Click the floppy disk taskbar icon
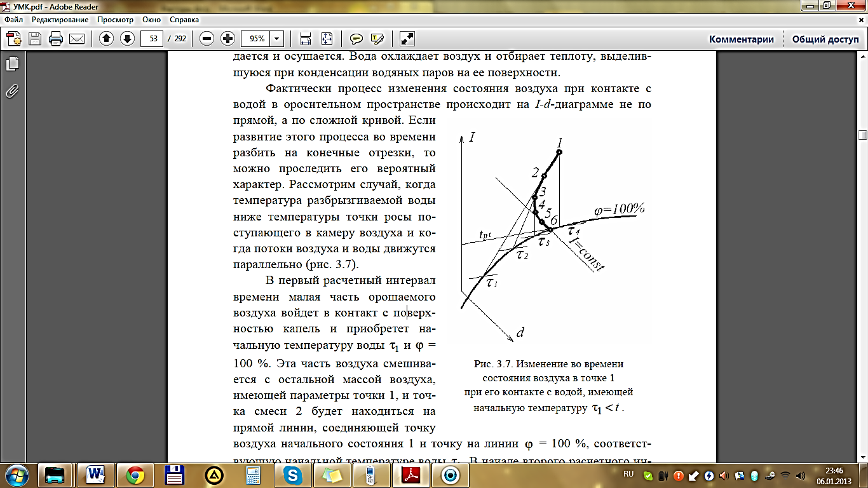The width and height of the screenshot is (868, 488). [x=174, y=475]
